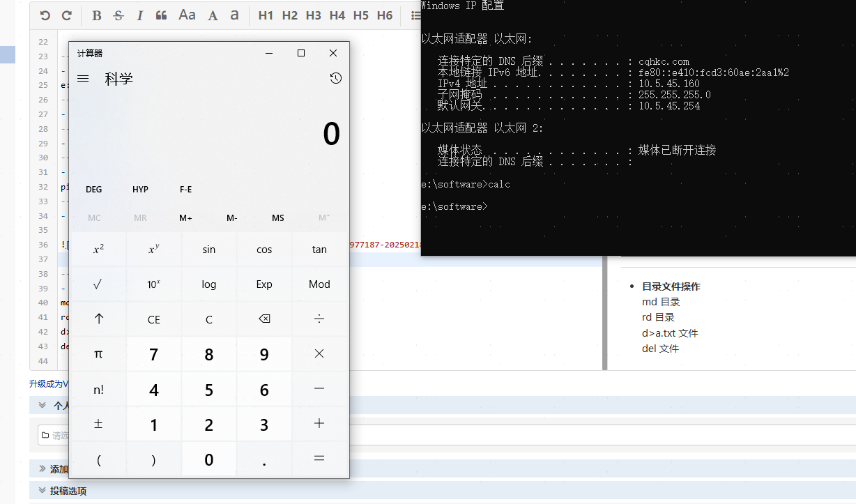Image resolution: width=856 pixels, height=504 pixels.
Task: Click the close parenthesis key
Action: click(x=154, y=459)
